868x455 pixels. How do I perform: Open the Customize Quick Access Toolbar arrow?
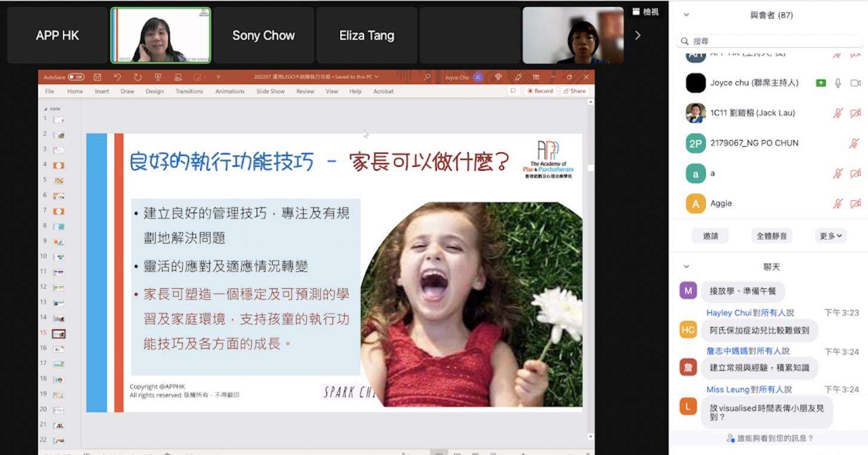point(218,77)
